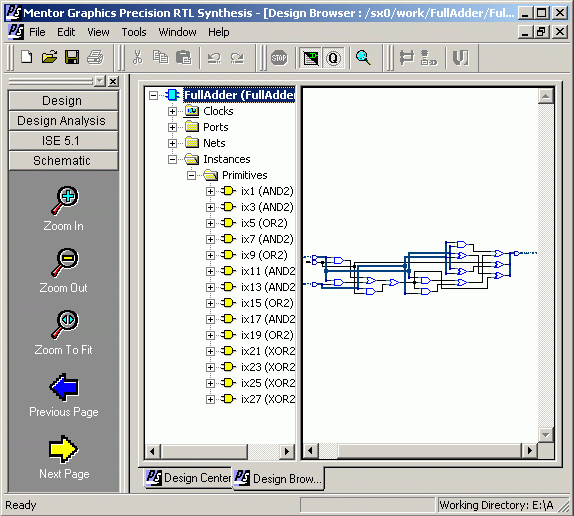574x516 pixels.
Task: Click the FullAdder chip icon in tree
Action: (172, 95)
